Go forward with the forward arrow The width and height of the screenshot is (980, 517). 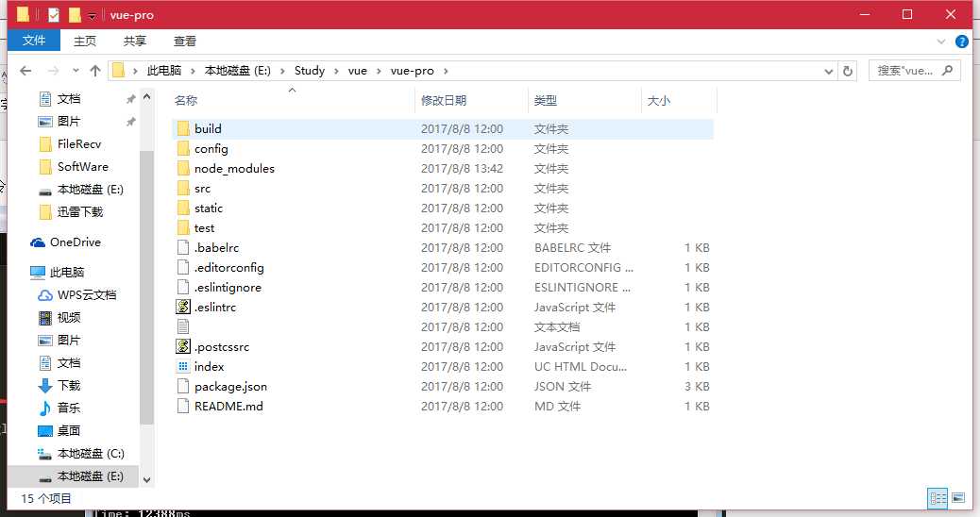pyautogui.click(x=53, y=71)
